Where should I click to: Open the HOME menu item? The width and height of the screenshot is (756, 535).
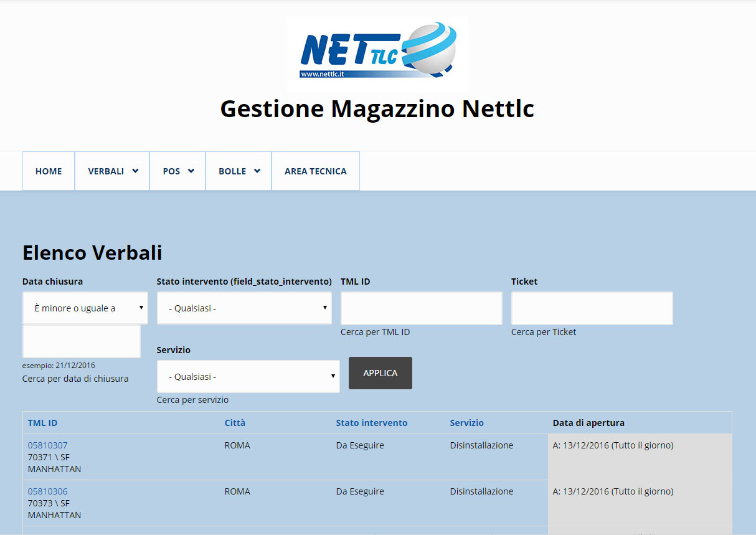[49, 171]
